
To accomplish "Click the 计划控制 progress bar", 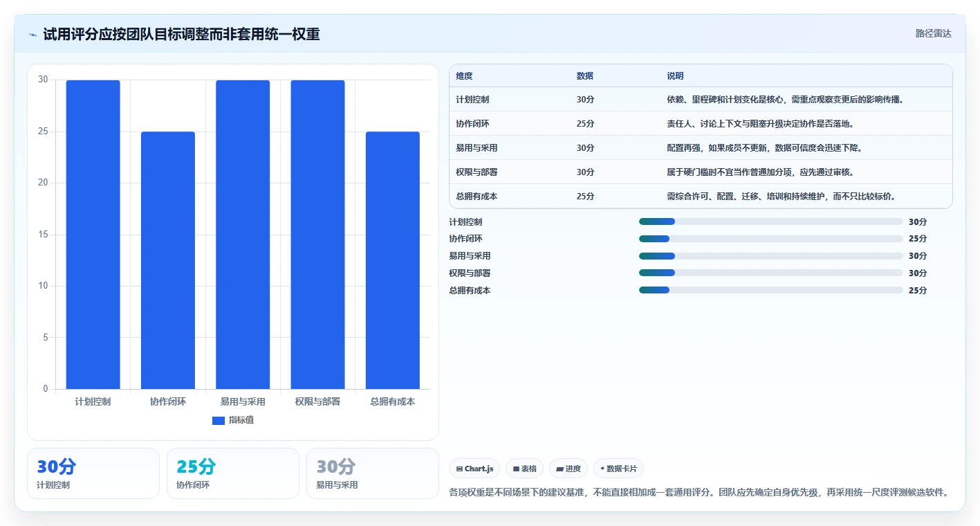I will (x=771, y=221).
